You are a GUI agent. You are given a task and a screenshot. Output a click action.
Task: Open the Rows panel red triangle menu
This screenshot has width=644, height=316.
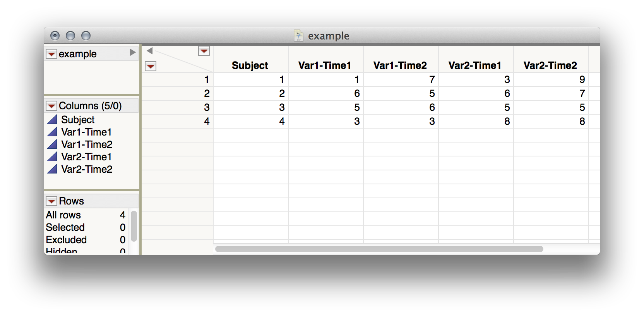[51, 201]
